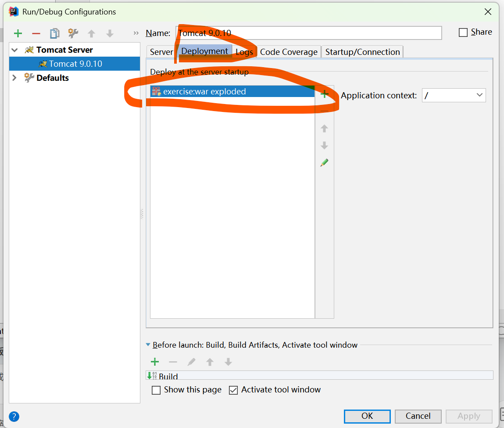This screenshot has height=428, width=504.
Task: Go to the Code Coverage tab
Action: click(289, 52)
